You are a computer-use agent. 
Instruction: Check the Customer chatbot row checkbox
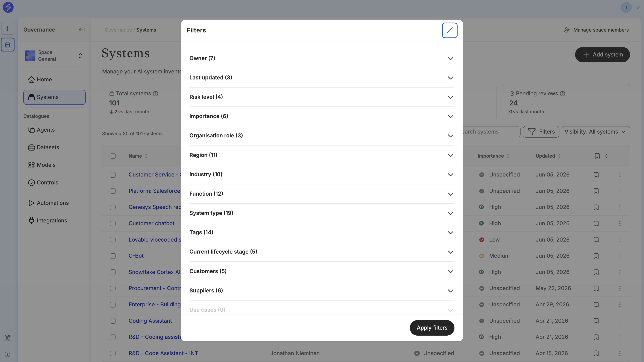pos(113,224)
